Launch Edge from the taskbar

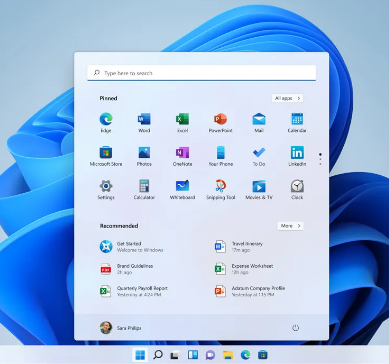[245, 355]
